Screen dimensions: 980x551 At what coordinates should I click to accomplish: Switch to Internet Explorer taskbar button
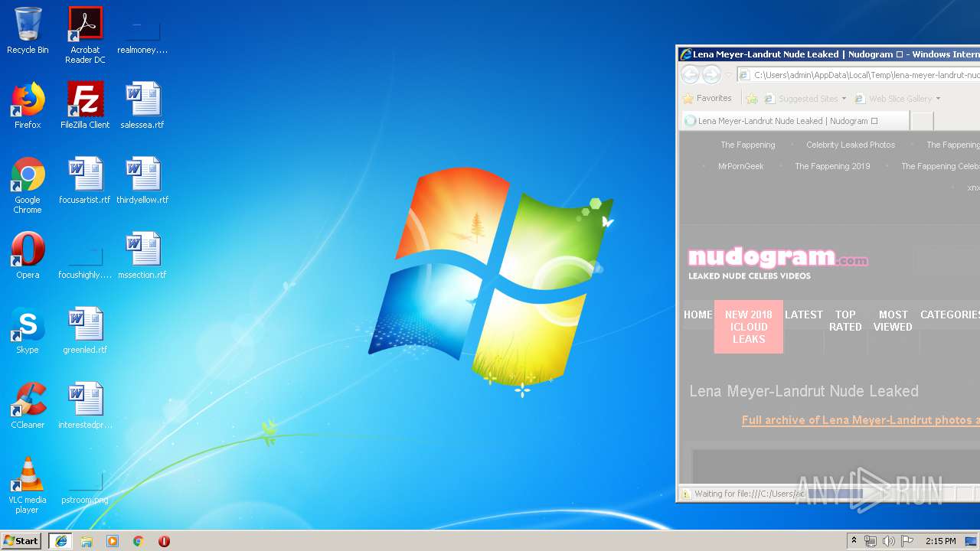[x=61, y=541]
